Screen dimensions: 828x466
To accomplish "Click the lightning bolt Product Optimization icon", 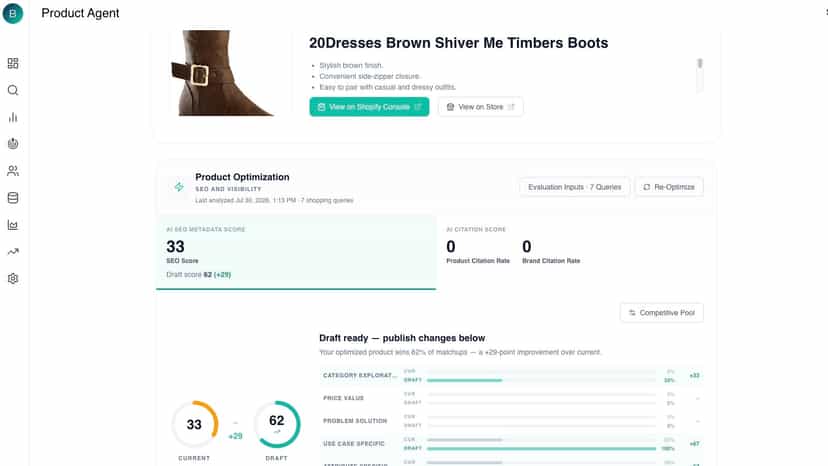I will pyautogui.click(x=179, y=187).
